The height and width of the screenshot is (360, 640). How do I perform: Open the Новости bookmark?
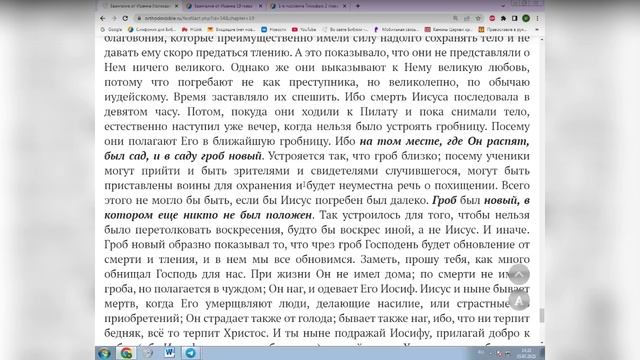[x=274, y=29]
